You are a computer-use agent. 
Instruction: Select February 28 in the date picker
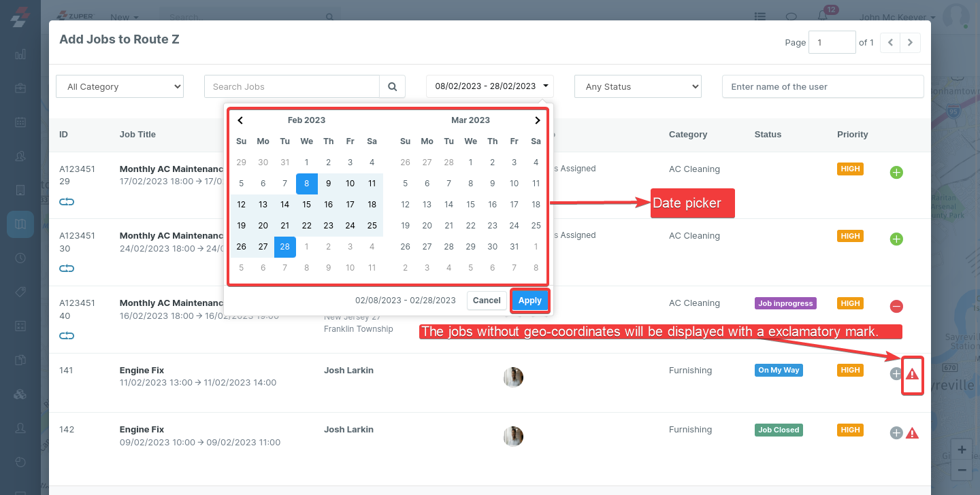click(285, 247)
